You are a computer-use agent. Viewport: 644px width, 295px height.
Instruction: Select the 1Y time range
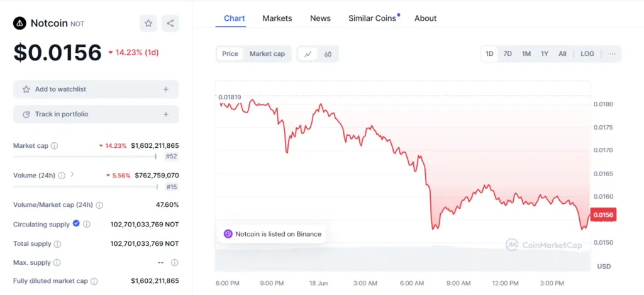click(x=545, y=54)
